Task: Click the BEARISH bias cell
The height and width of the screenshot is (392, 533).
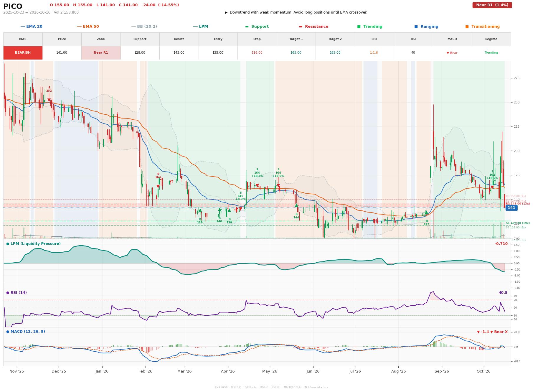Action: pyautogui.click(x=23, y=53)
